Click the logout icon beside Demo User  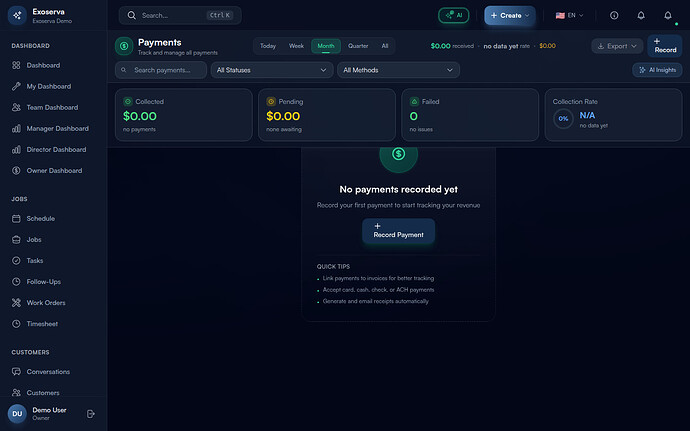(91, 414)
